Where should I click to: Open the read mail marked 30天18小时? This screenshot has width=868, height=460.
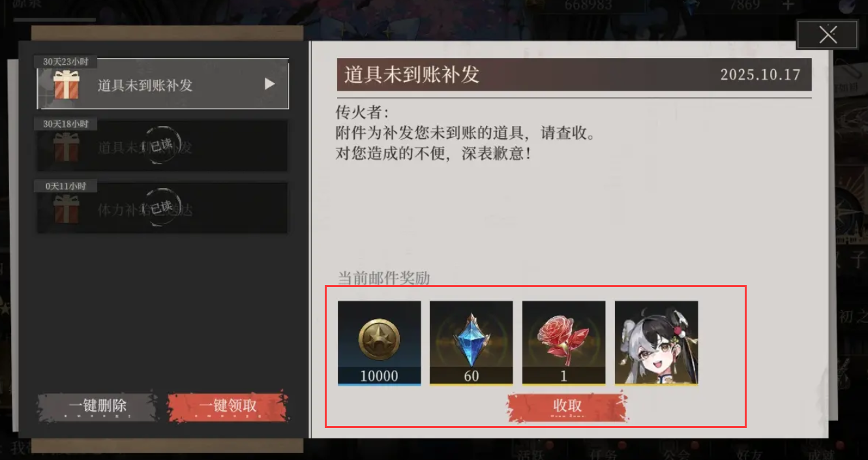coord(162,146)
